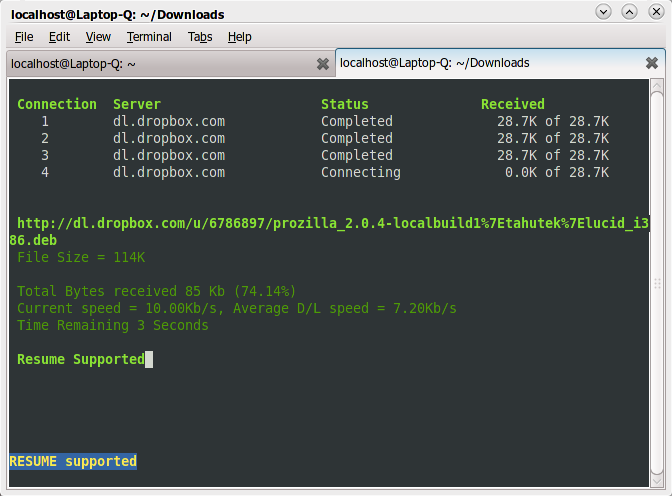Click the cursor after Resume Supported text
Image resolution: width=672 pixels, height=496 pixels.
click(x=149, y=359)
